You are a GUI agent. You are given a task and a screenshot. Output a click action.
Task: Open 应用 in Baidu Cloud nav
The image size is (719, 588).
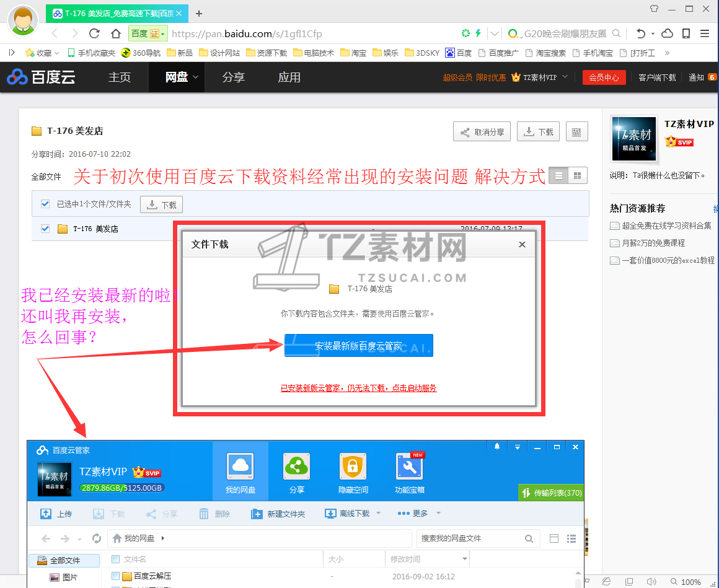289,77
